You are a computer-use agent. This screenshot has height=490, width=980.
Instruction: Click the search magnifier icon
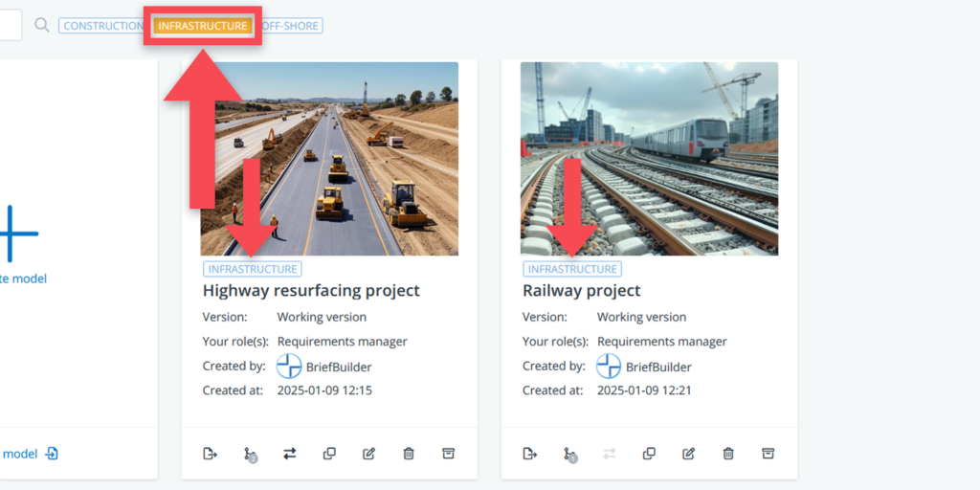tap(41, 25)
